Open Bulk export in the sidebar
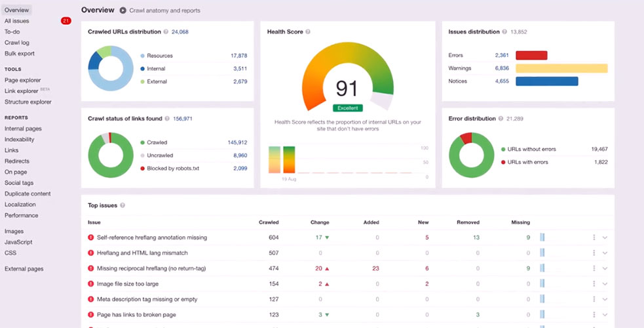The width and height of the screenshot is (644, 328). coord(20,53)
